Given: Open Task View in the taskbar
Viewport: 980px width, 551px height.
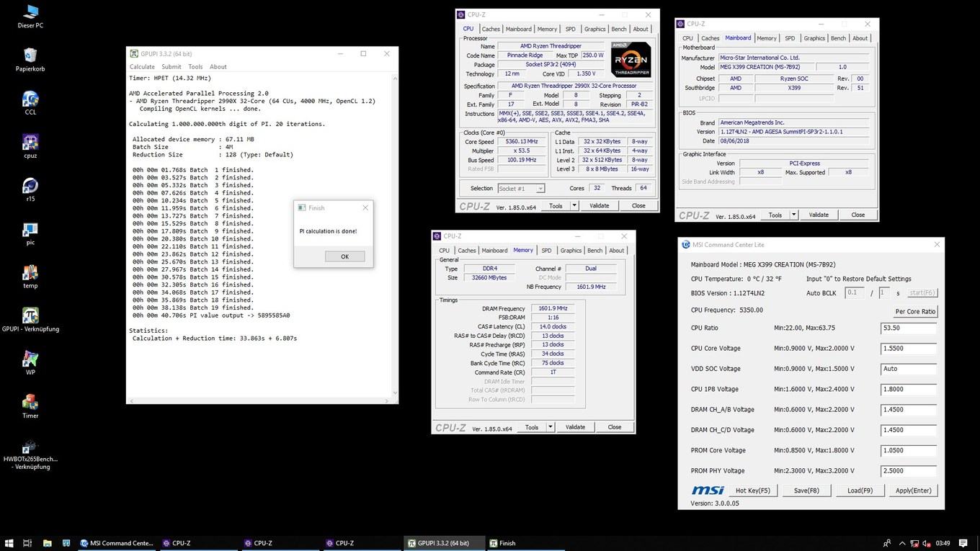Looking at the screenshot, I should coord(27,543).
